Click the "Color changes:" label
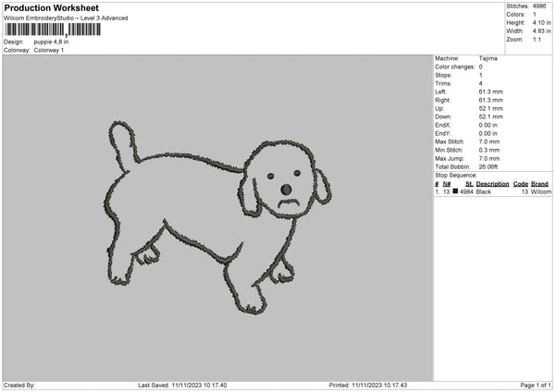The height and width of the screenshot is (392, 555). point(455,67)
